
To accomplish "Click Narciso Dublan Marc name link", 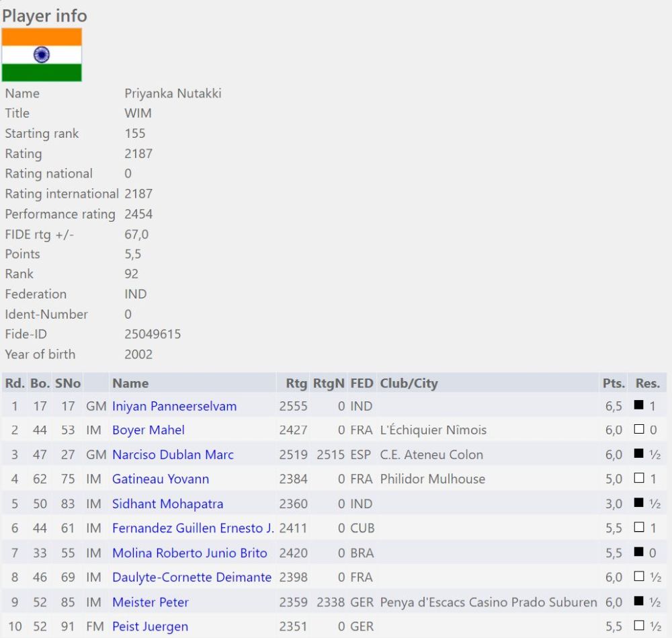I will (173, 455).
